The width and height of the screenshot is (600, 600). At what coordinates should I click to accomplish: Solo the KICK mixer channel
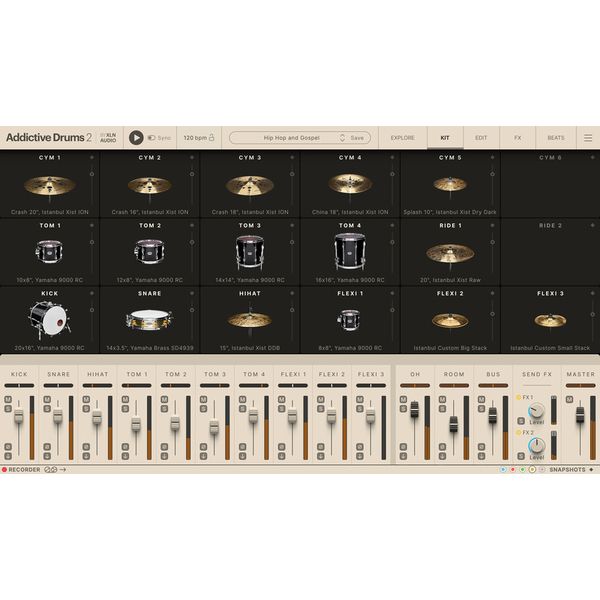[8, 409]
